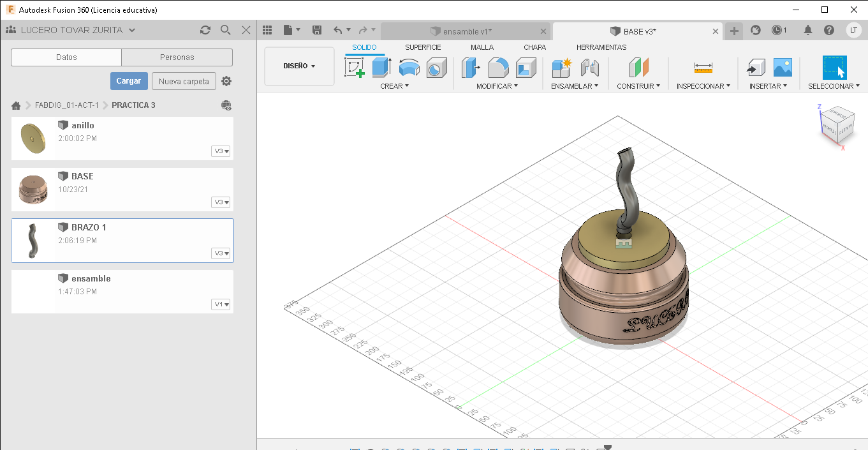Activate the window Select tool
Image resolution: width=868 pixels, height=450 pixels.
point(834,67)
